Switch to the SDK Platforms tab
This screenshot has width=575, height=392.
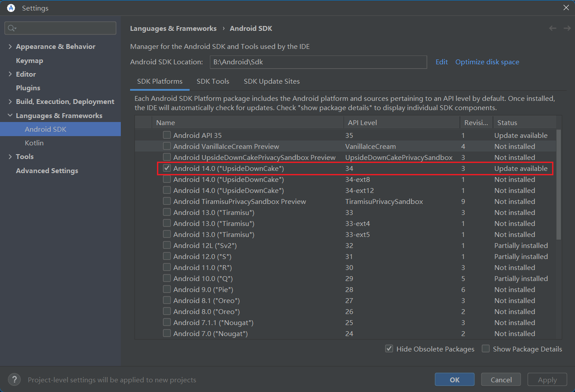pyautogui.click(x=160, y=81)
